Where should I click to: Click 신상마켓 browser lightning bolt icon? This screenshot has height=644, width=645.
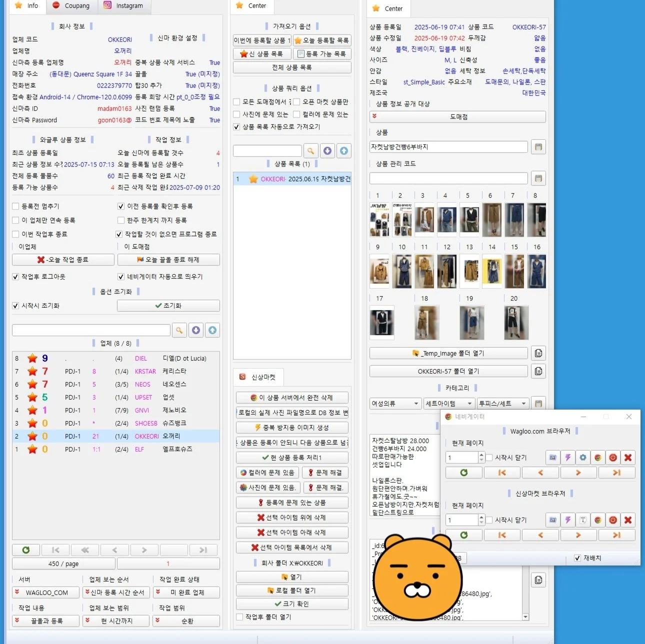click(567, 520)
